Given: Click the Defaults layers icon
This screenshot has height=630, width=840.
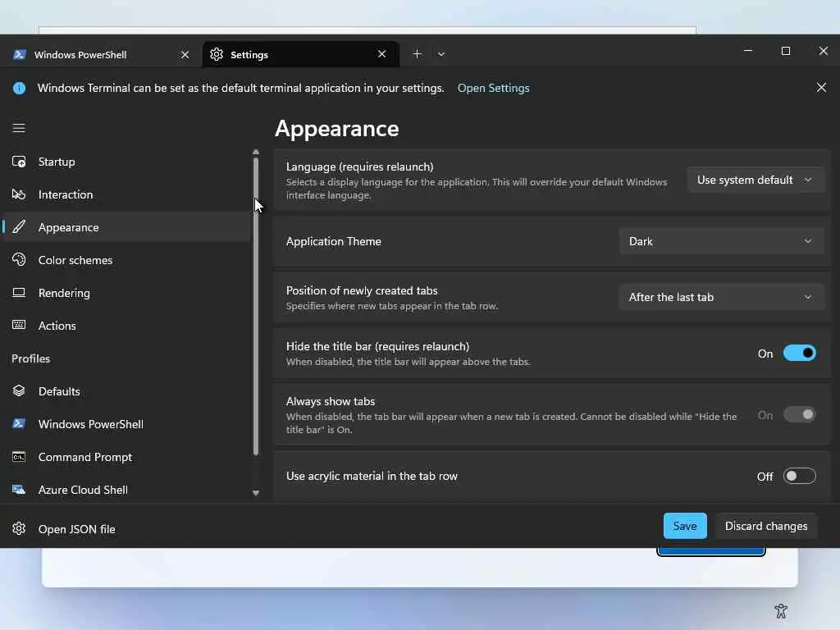Looking at the screenshot, I should click(x=19, y=391).
